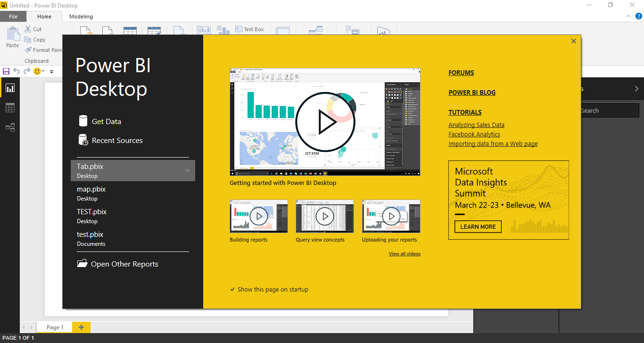Add a new page with plus button
This screenshot has width=644, height=343.
click(81, 327)
